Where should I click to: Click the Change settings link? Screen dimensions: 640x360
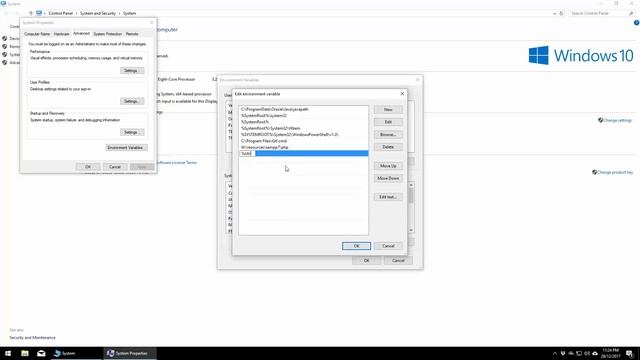[x=617, y=120]
